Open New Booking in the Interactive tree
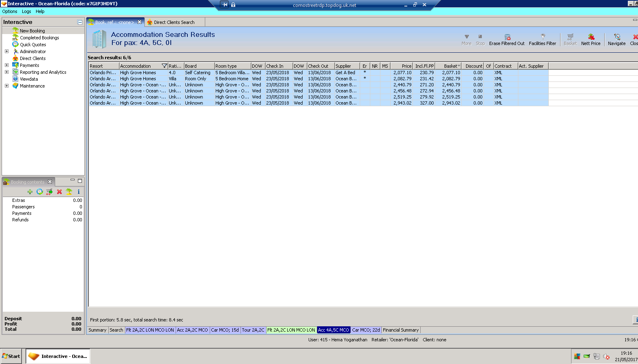This screenshot has height=364, width=638. click(32, 31)
